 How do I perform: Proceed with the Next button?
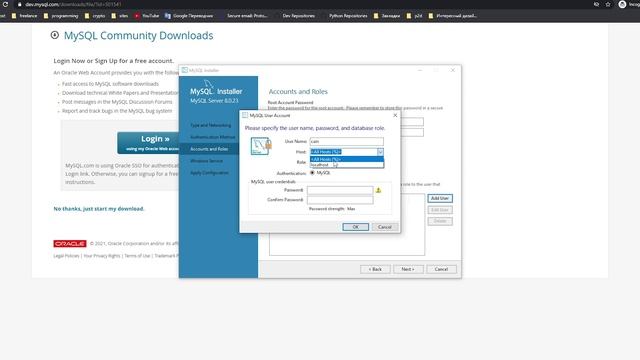tap(408, 269)
